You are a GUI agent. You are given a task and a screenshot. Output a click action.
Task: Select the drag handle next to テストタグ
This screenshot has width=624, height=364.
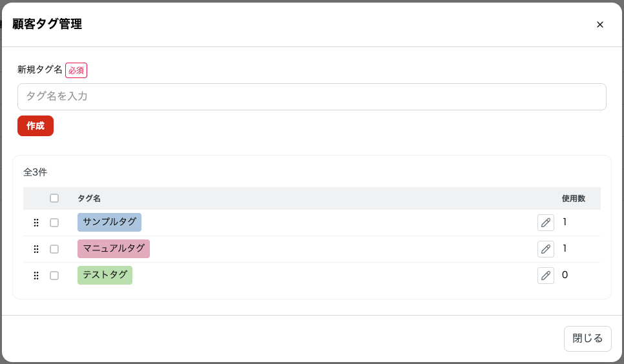(x=36, y=276)
